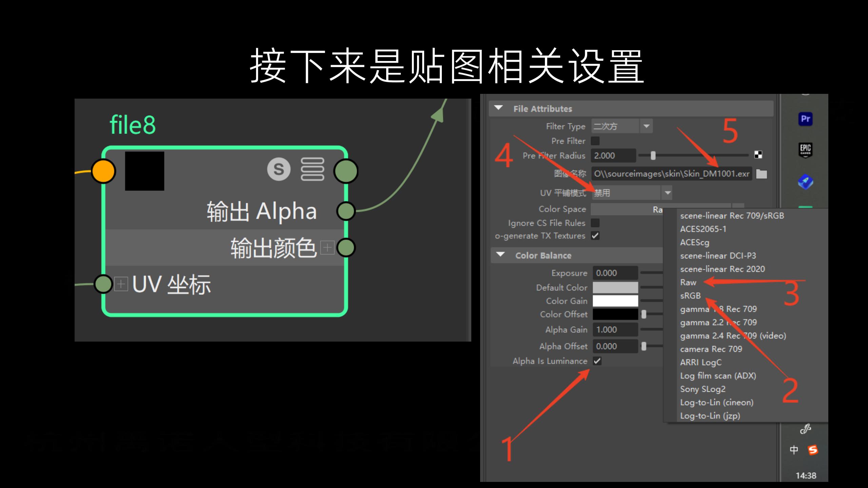Click the file8 node black thumbnail swatch

[144, 171]
